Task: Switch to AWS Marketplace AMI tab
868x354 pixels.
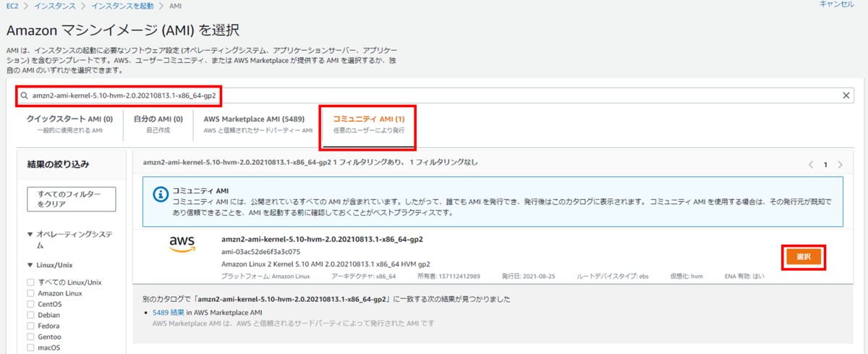Action: pos(258,124)
